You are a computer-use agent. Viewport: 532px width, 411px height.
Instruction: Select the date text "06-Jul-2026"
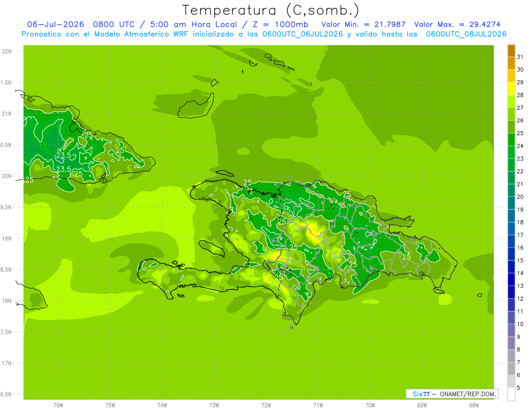pos(55,24)
